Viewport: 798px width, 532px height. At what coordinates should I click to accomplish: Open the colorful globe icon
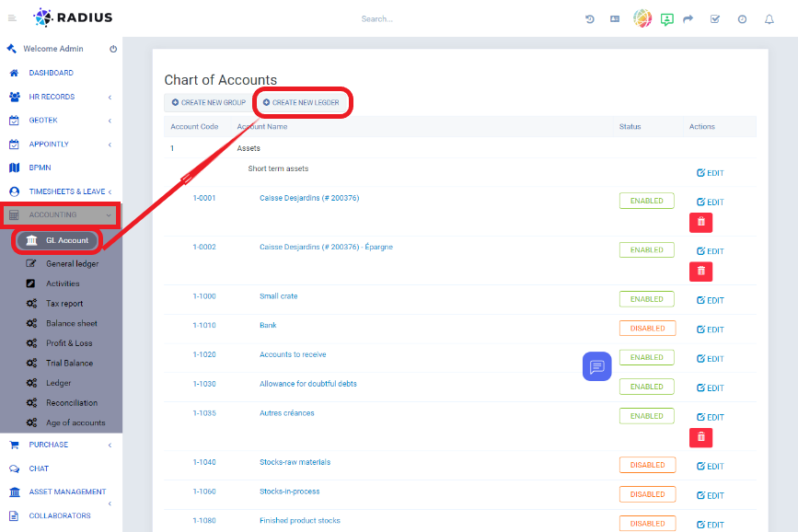click(x=642, y=18)
